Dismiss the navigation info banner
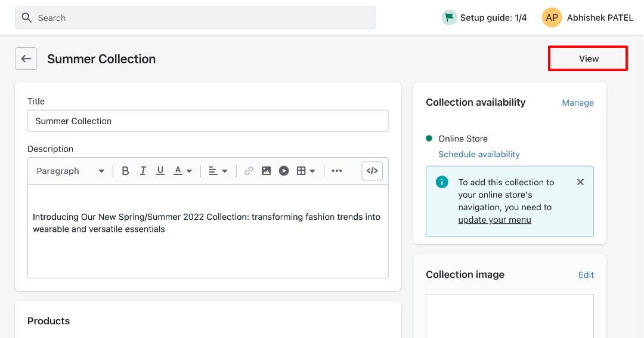Screen dimensions: 644x338 (580, 182)
